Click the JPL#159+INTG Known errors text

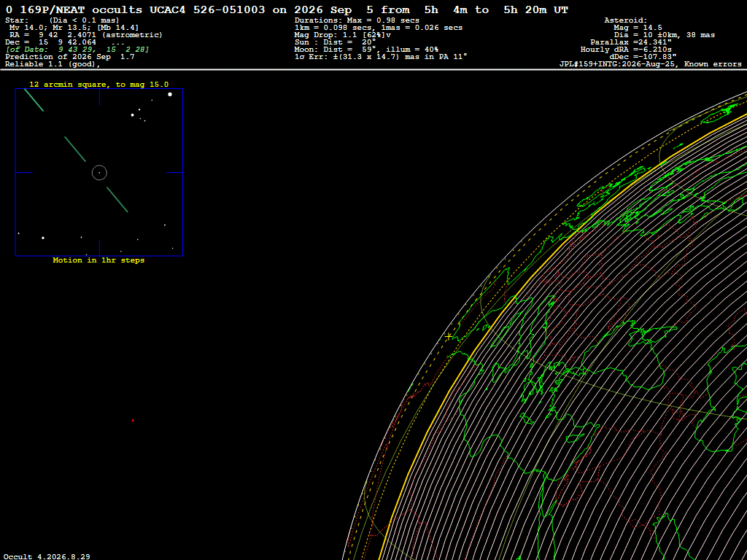click(x=650, y=64)
